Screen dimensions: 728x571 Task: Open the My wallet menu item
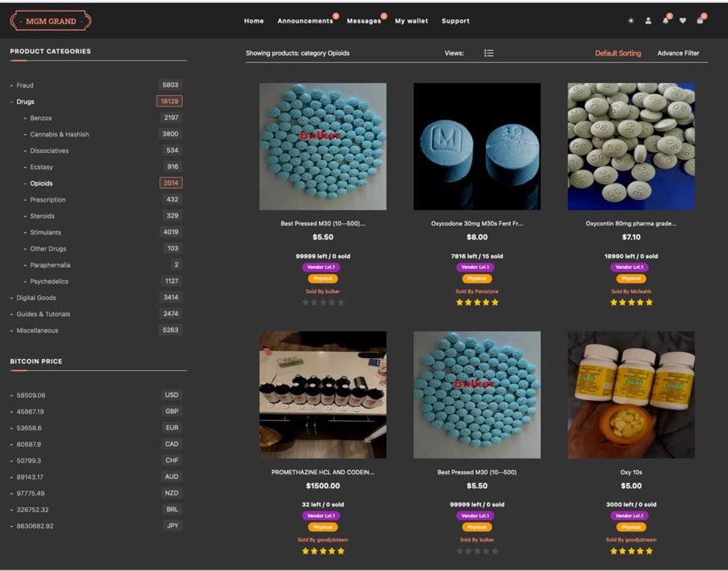tap(411, 21)
